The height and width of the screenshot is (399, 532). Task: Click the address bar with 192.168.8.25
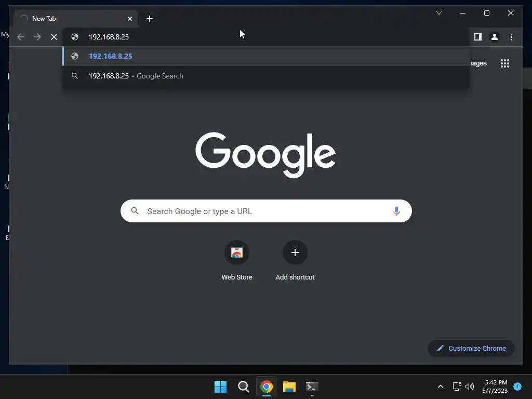click(x=267, y=37)
